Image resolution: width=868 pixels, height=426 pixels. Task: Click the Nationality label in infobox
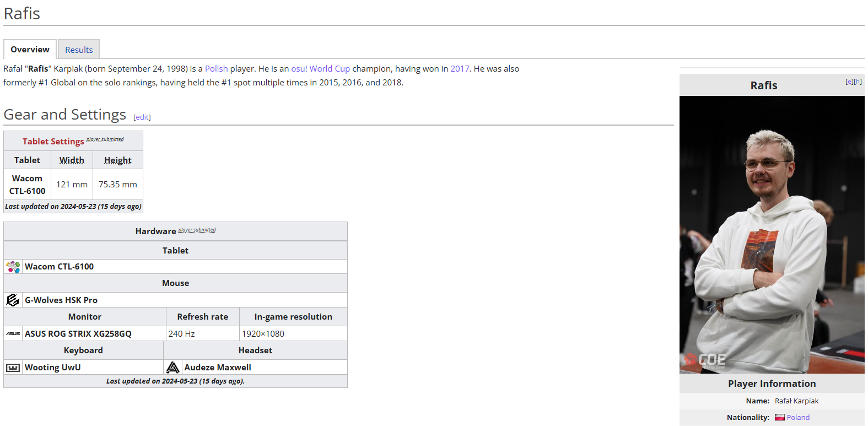748,418
